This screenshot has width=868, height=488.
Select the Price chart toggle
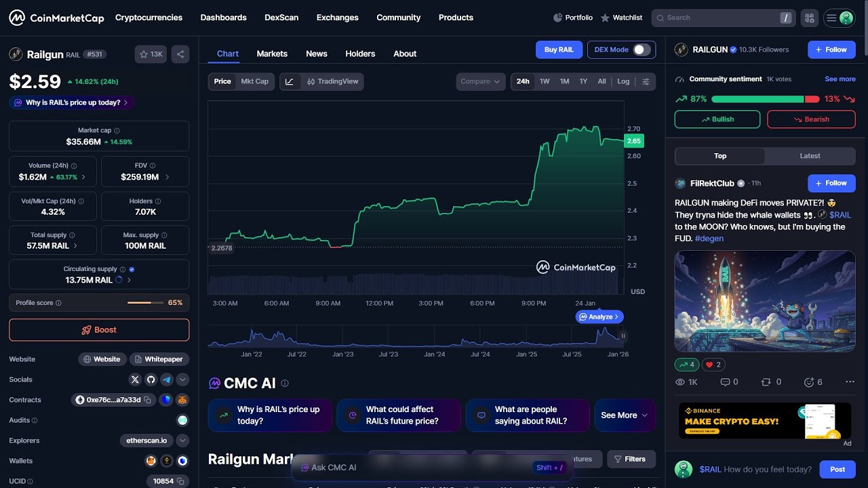click(222, 81)
